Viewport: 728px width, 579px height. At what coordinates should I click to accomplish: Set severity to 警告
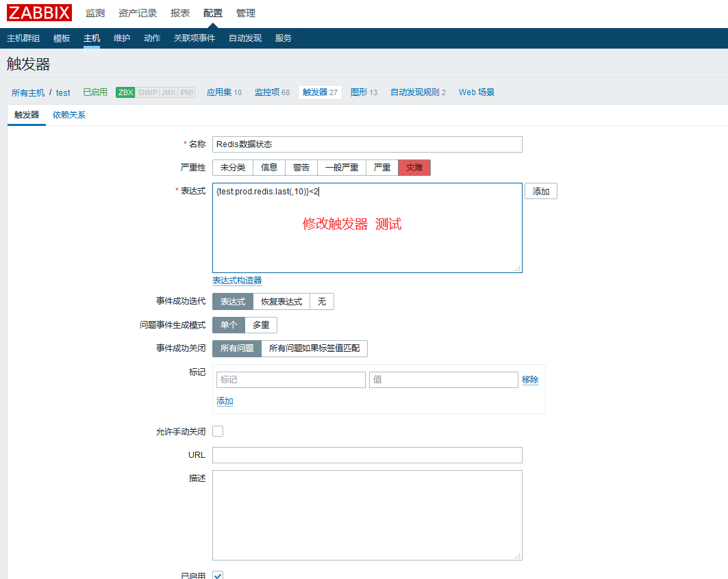pyautogui.click(x=301, y=168)
